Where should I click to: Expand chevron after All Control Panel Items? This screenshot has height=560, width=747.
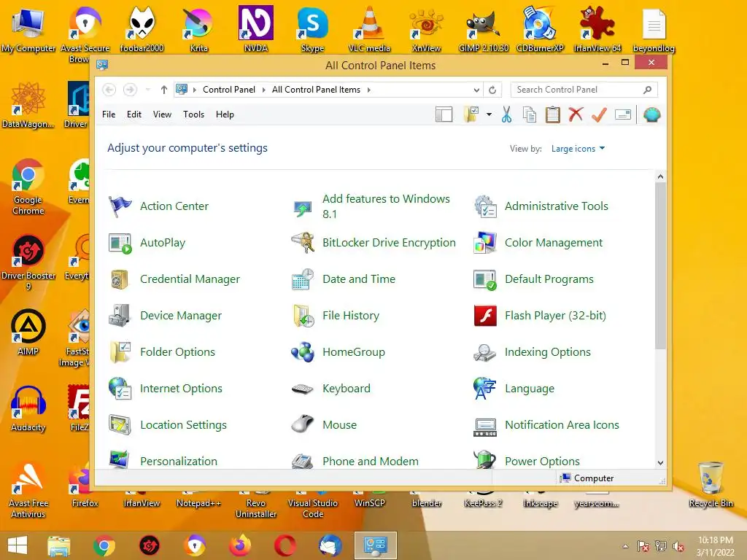click(368, 90)
